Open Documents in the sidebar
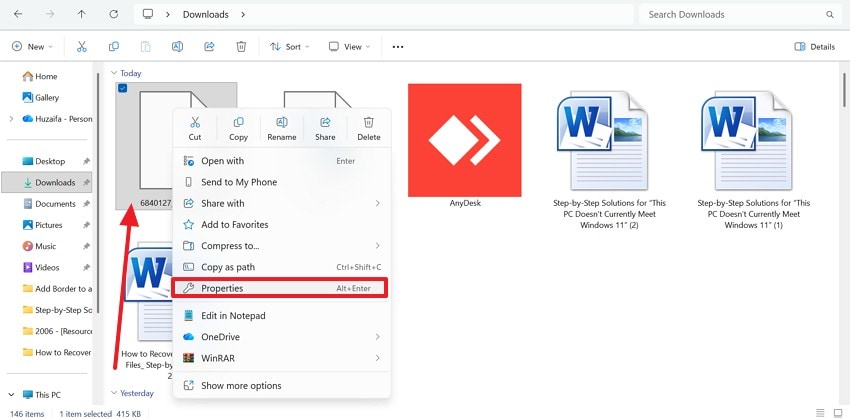This screenshot has width=850, height=419. coord(47,204)
